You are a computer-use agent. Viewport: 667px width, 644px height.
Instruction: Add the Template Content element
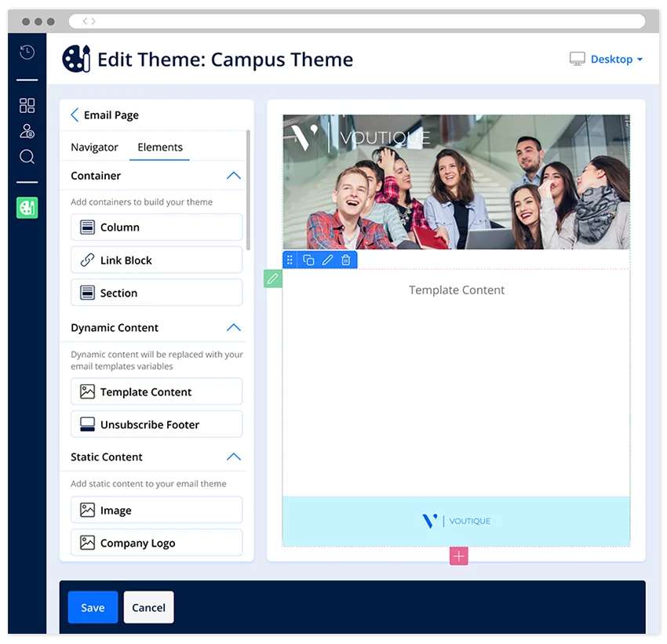tap(156, 391)
